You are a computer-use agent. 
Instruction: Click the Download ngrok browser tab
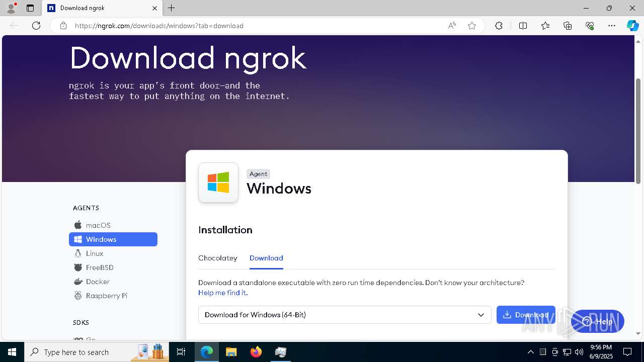pos(102,8)
